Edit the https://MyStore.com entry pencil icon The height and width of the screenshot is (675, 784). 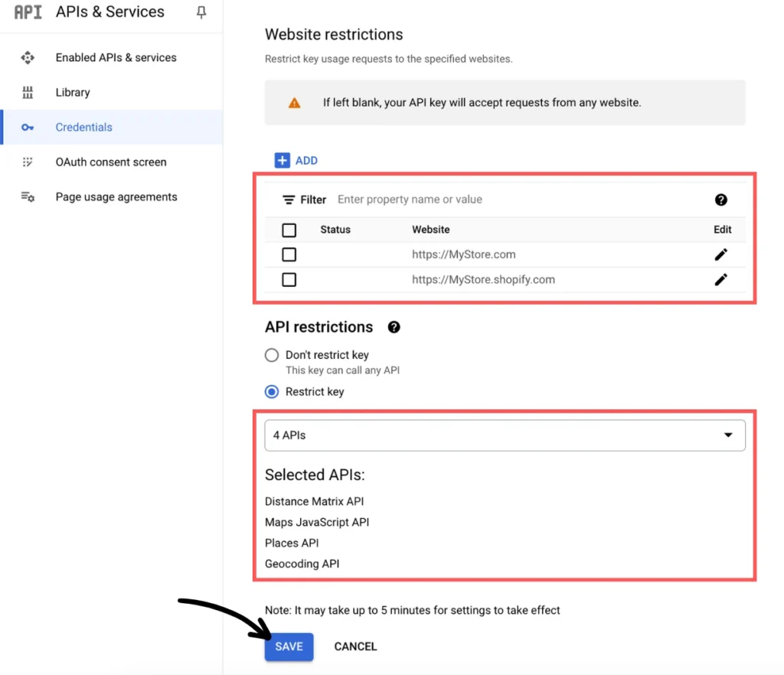coord(720,255)
